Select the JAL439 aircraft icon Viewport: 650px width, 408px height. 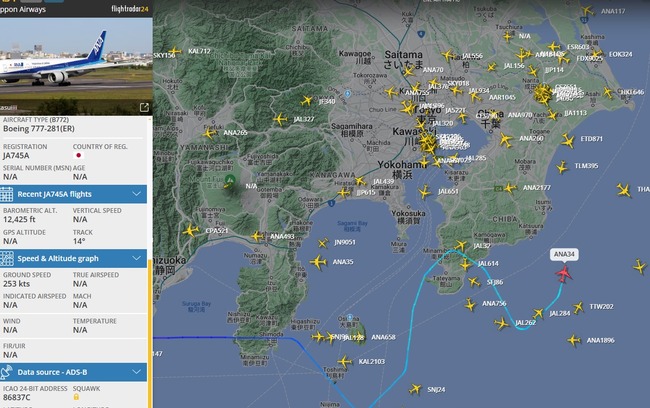coord(360,181)
